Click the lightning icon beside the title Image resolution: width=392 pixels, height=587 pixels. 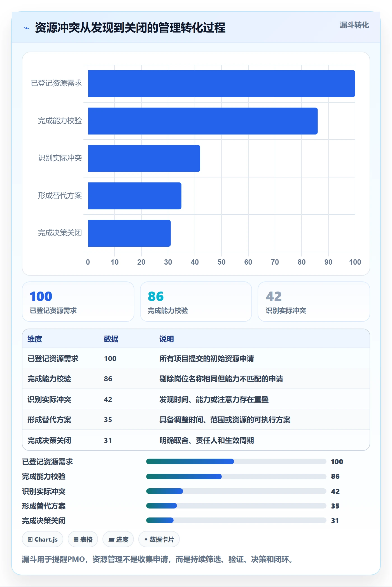point(27,28)
